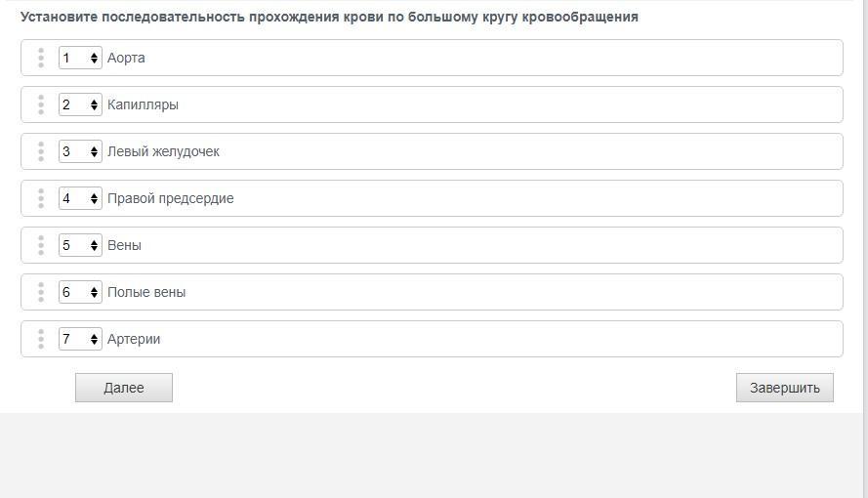The image size is (868, 498).
Task: Click the Завершить button
Action: 784,388
